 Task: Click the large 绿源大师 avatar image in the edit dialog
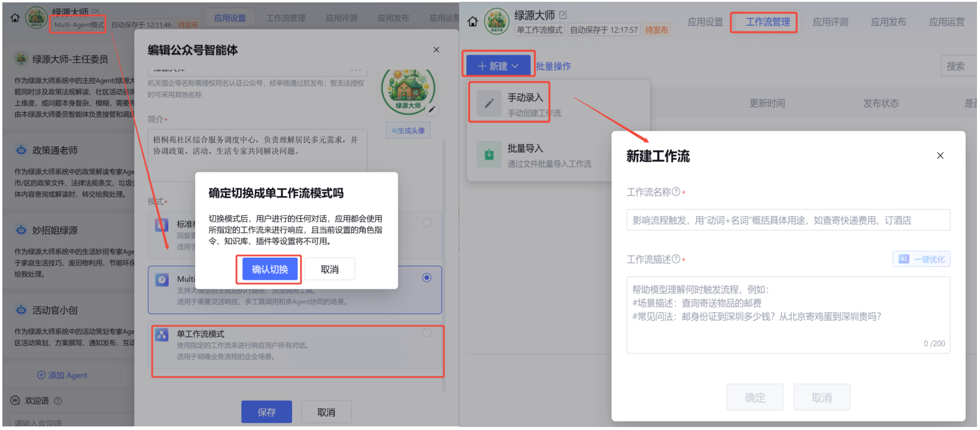tap(408, 91)
